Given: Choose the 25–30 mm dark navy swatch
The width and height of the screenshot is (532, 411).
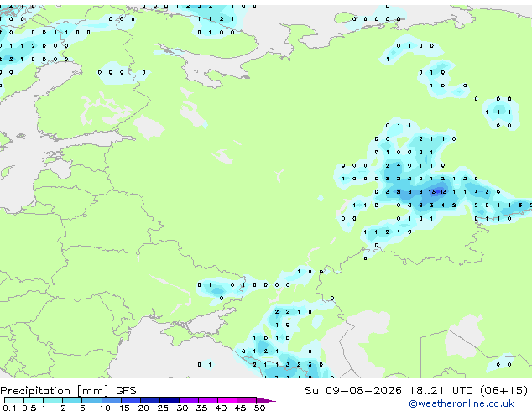Looking at the screenshot, I should [170, 400].
